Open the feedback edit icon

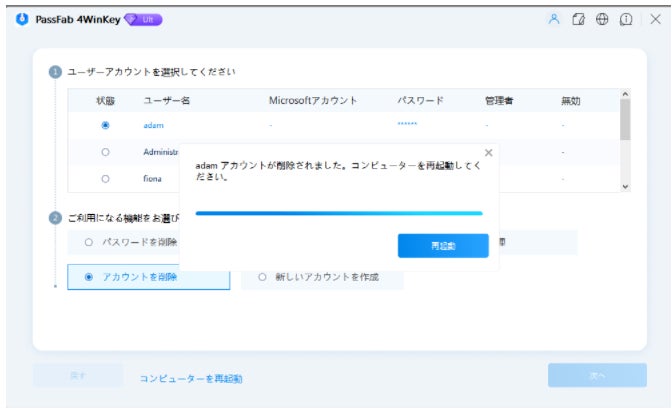[578, 19]
